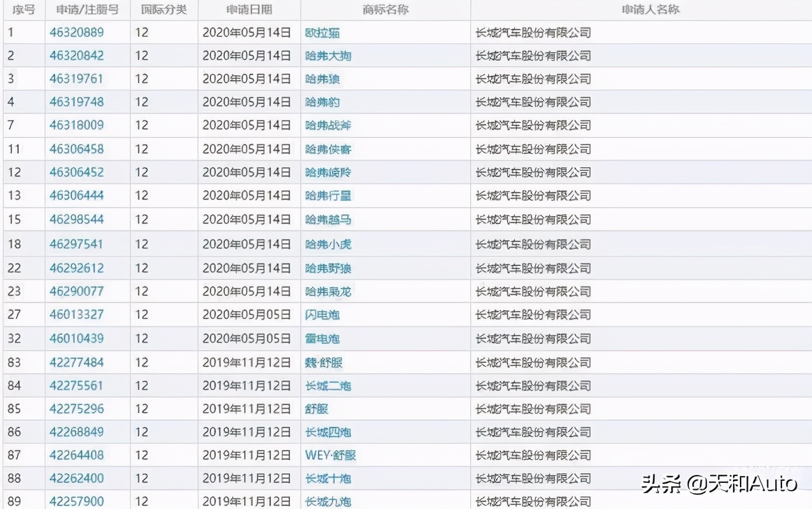Open application number 46318009
Viewport: 812px width, 509px height.
pyautogui.click(x=76, y=125)
